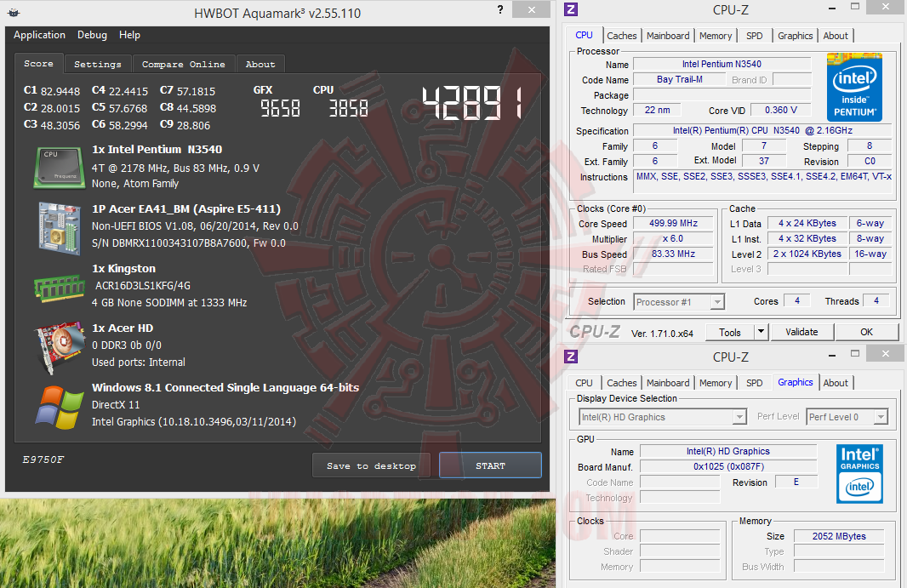Click the Core VID value 0.360 V
The image size is (907, 588).
coord(781,110)
